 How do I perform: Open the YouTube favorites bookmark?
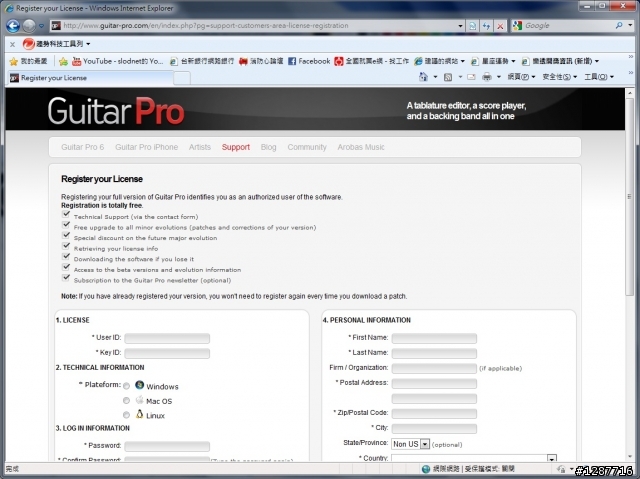coord(118,61)
